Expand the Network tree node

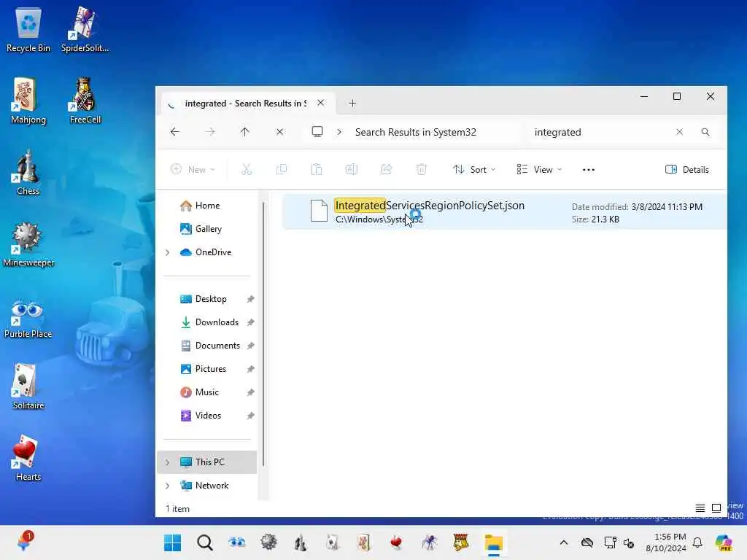point(168,486)
